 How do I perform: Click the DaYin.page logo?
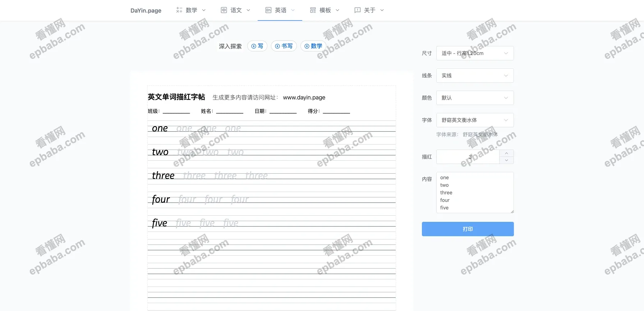tap(146, 10)
